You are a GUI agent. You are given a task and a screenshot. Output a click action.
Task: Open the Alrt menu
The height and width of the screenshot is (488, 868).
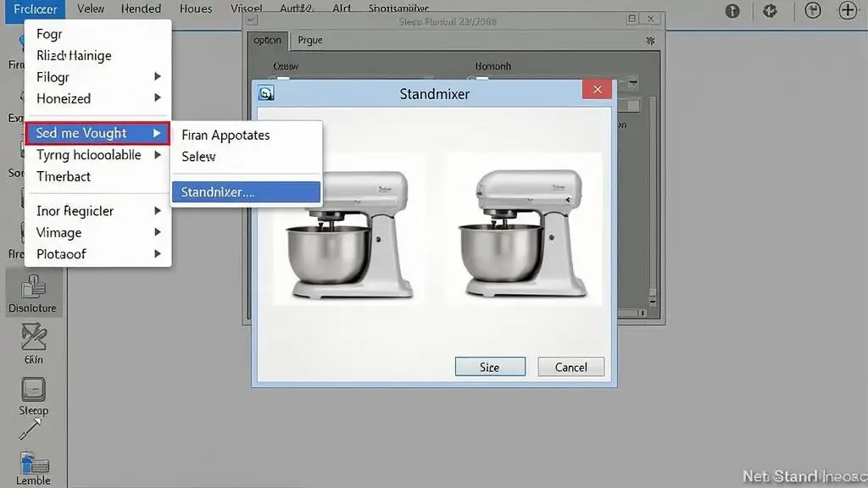click(342, 8)
